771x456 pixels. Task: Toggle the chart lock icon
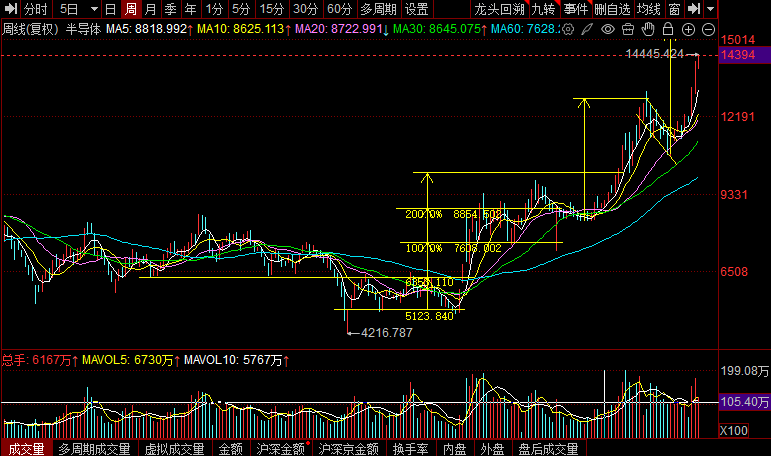tap(668, 29)
